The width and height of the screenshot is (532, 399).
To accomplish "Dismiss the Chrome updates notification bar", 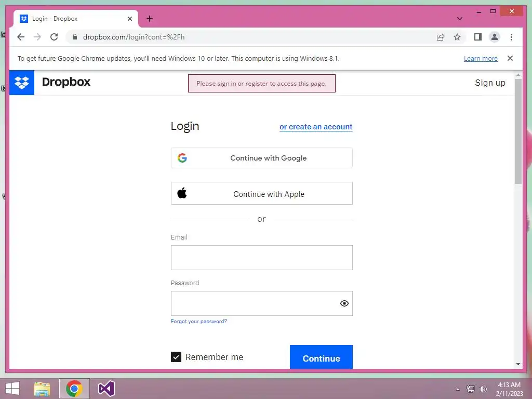I will pyautogui.click(x=510, y=58).
